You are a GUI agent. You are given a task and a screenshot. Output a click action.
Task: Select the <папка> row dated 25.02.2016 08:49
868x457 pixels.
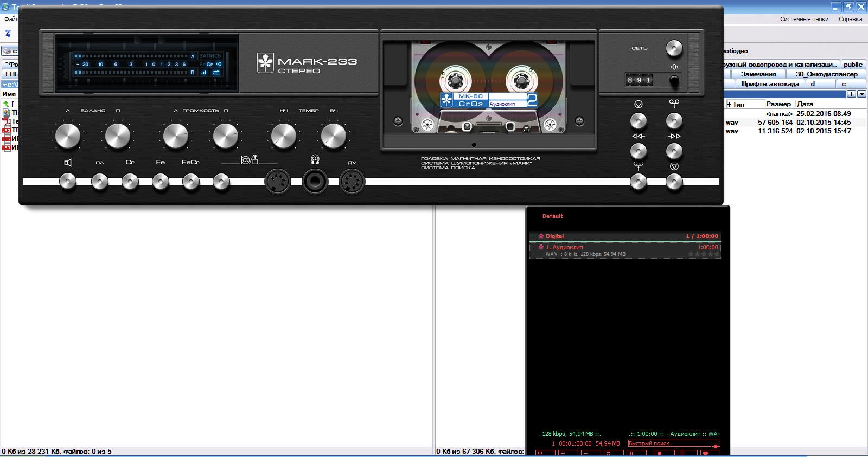[x=795, y=114]
